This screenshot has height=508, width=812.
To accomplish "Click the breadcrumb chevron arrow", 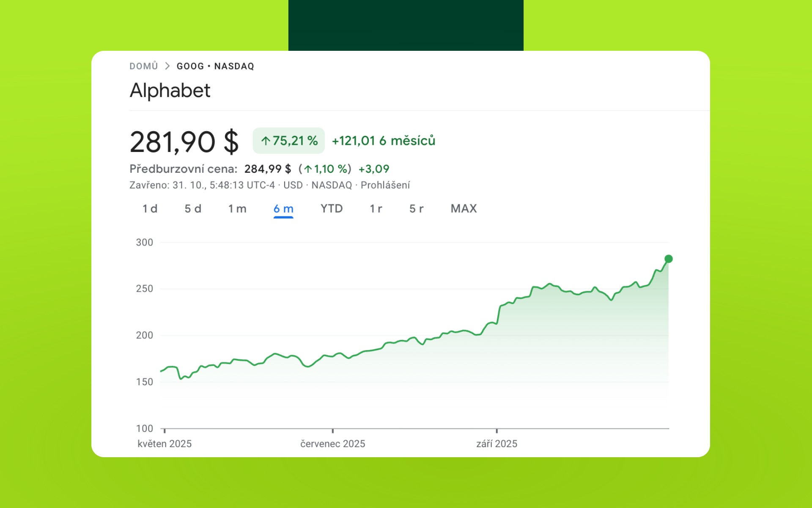I will (x=167, y=66).
